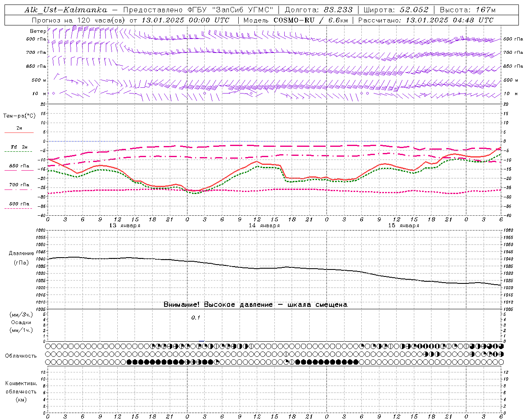Viewport: 525px width, 420px height.
Task: Click the 'Ветер' wind panel label
Action: 38,31
